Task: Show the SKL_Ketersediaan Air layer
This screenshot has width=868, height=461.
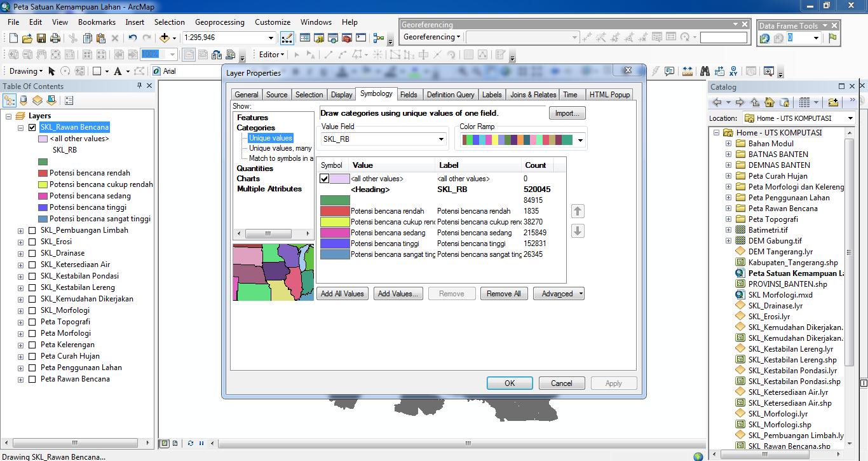Action: click(32, 265)
